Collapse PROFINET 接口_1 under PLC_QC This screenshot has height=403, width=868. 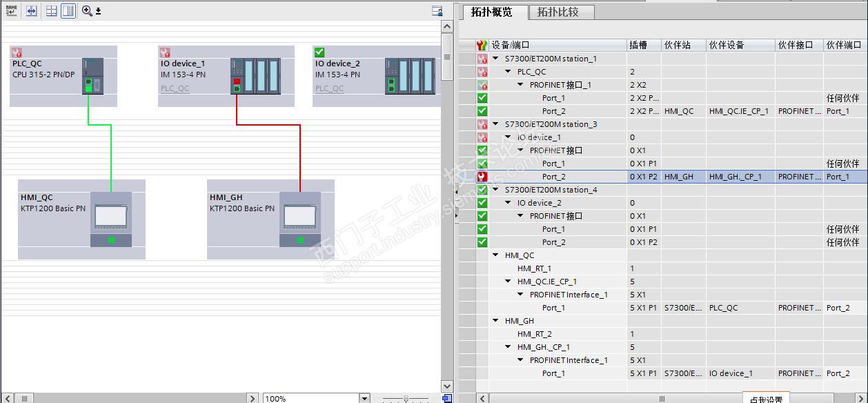(x=521, y=85)
